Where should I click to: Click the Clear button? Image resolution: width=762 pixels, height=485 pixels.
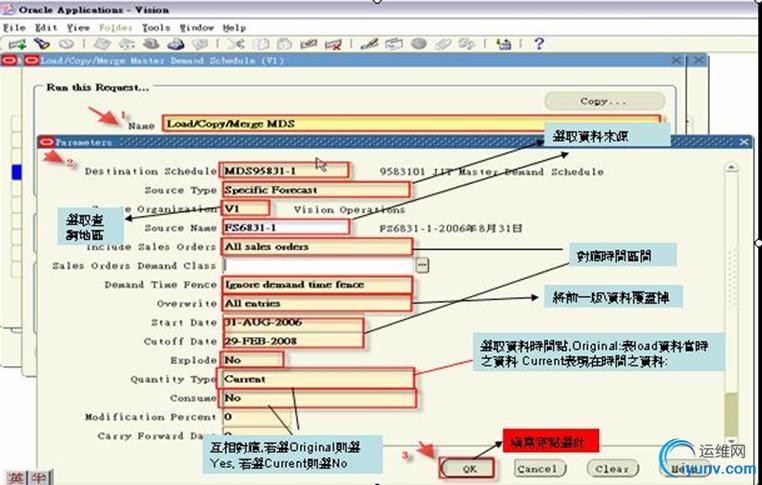coord(612,468)
